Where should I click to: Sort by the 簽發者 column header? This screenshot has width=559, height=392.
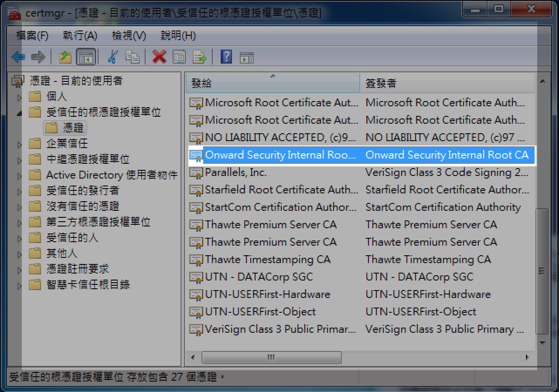[x=447, y=83]
